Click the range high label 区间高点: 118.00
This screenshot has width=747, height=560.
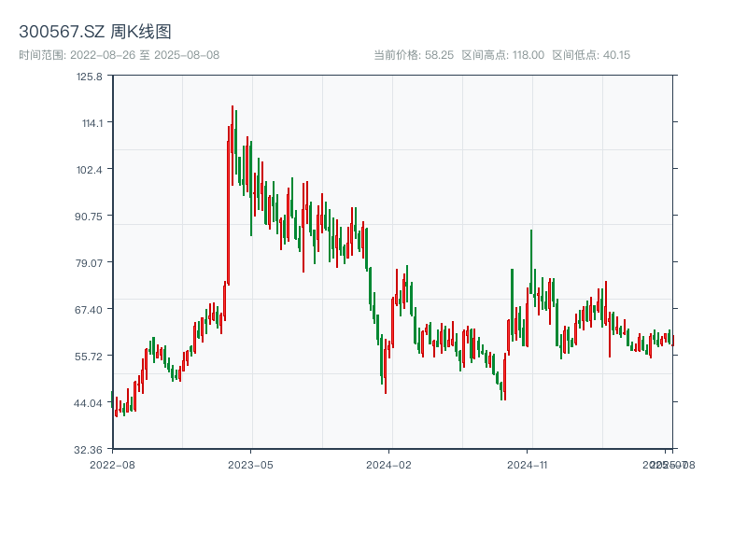tap(503, 55)
